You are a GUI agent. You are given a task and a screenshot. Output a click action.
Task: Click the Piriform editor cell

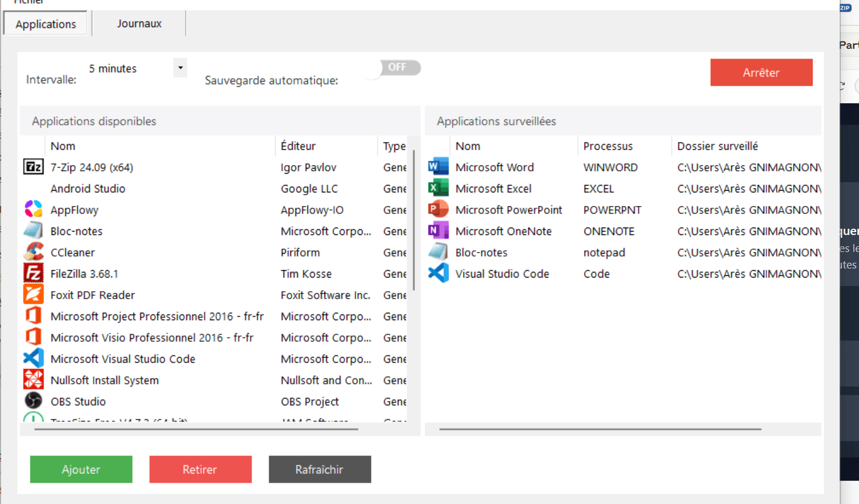click(300, 253)
